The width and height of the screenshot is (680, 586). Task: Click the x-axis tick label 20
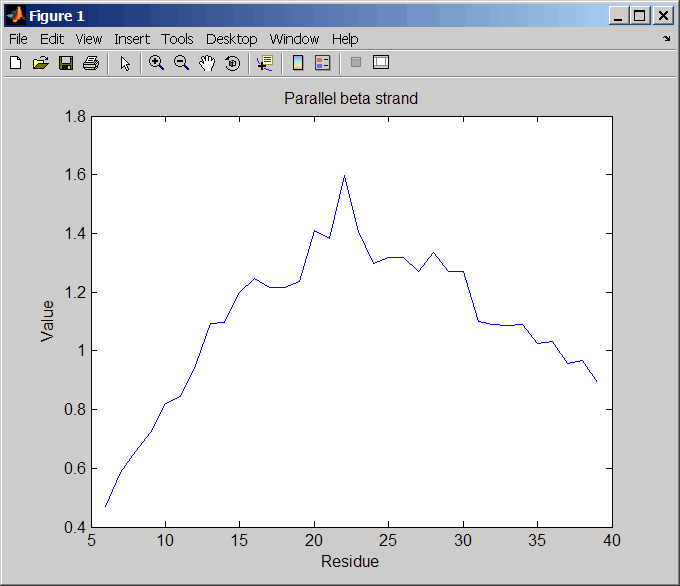tap(314, 540)
